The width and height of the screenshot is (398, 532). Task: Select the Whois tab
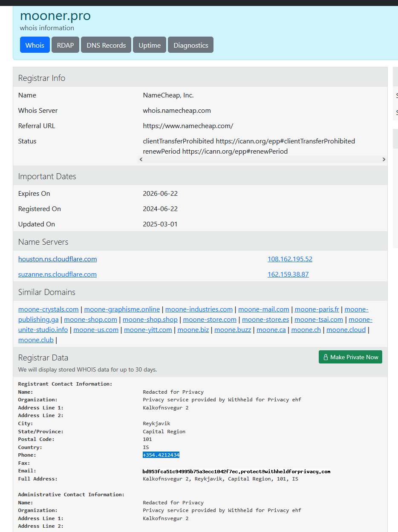coord(35,45)
